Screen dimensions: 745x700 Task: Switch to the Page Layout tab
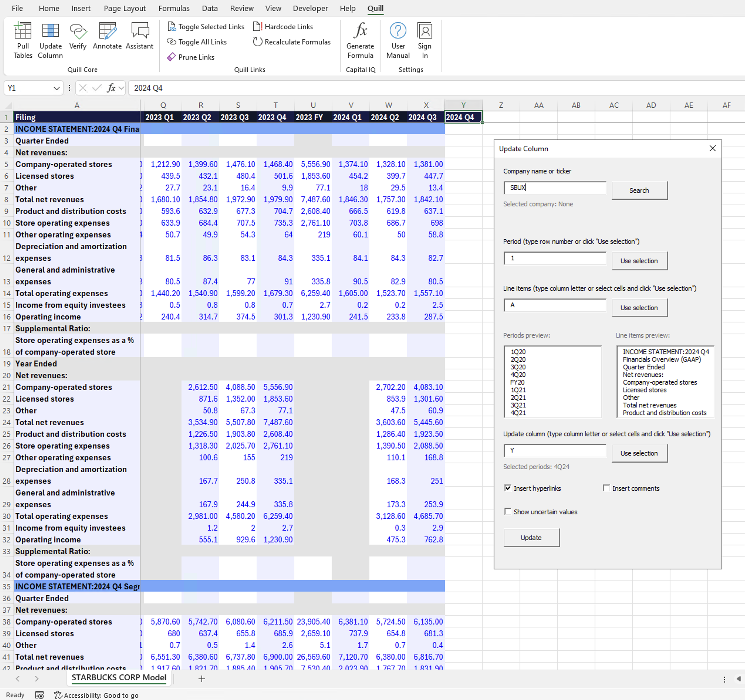(x=125, y=8)
